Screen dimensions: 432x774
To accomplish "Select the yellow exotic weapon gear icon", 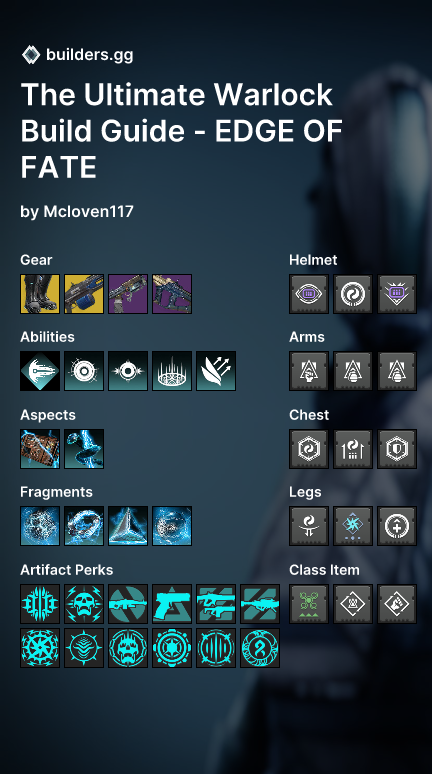I will click(x=84, y=294).
